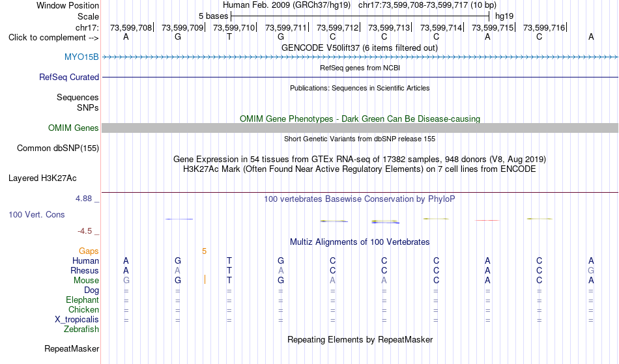Click the Sequences track label
This screenshot has height=364, width=619.
pyautogui.click(x=78, y=98)
